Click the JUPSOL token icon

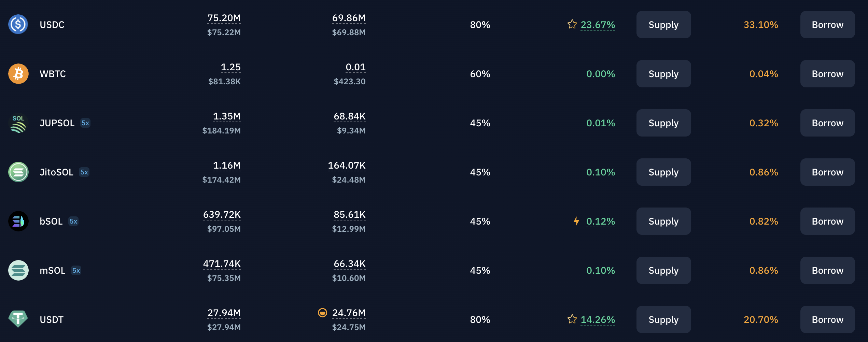click(18, 123)
